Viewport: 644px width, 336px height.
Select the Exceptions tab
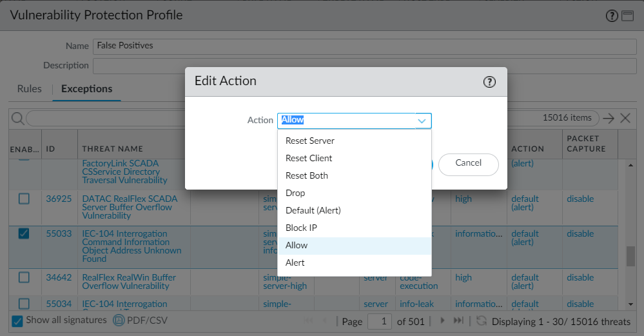86,89
